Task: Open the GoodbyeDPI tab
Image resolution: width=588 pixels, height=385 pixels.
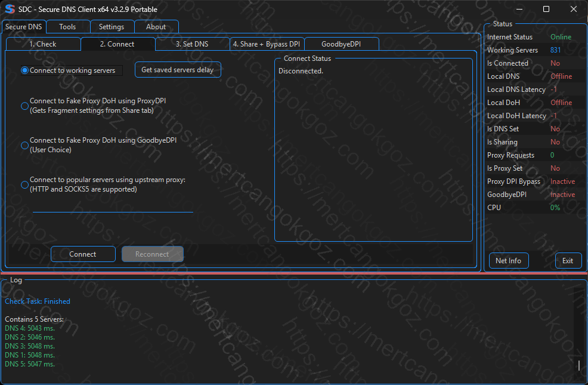Action: click(341, 44)
